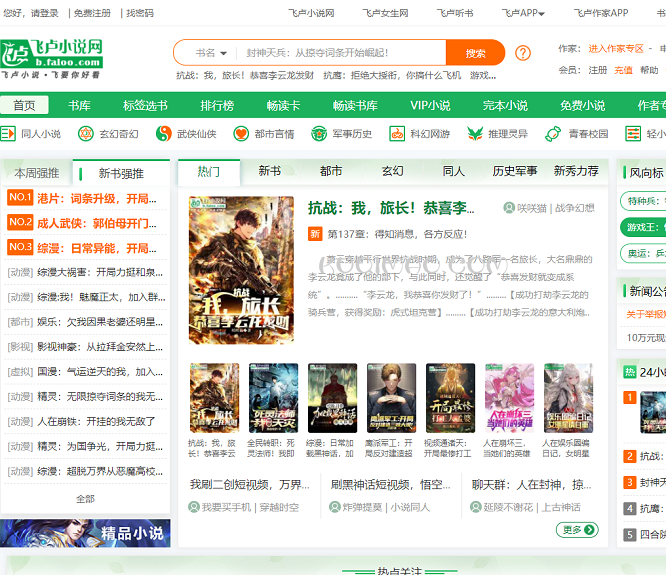This screenshot has height=575, width=666.
Task: Select the 都市 tab
Action: [331, 171]
